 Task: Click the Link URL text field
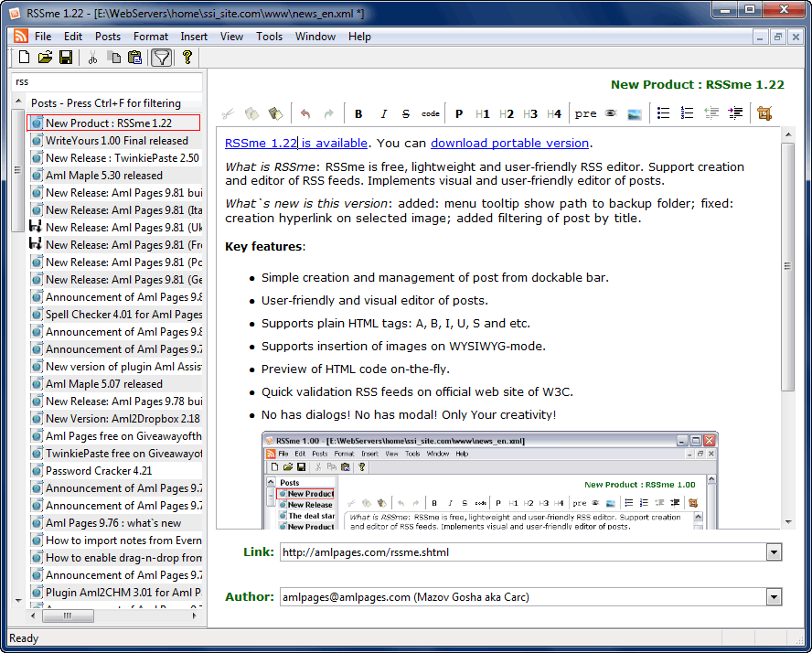pos(524,552)
